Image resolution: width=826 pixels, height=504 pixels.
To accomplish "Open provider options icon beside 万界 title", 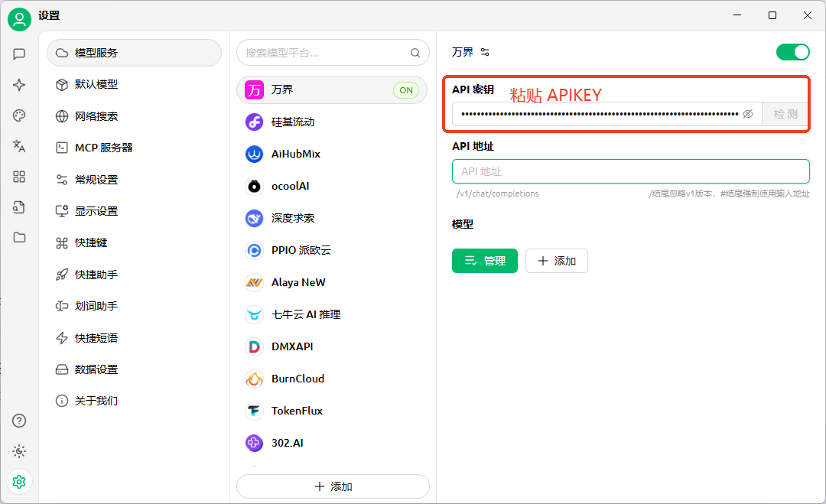I will pyautogui.click(x=485, y=52).
